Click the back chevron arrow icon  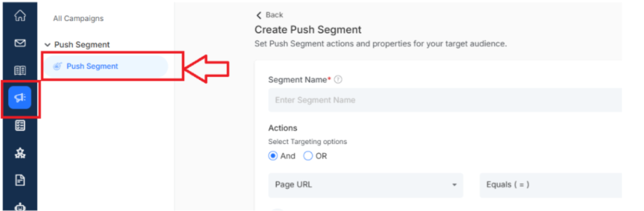pos(258,15)
